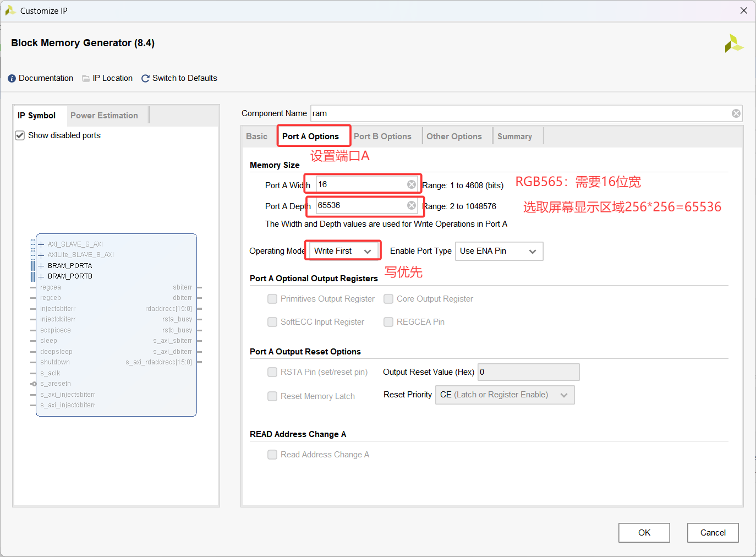Enable Read Address Change A checkbox
756x557 pixels.
coord(272,455)
